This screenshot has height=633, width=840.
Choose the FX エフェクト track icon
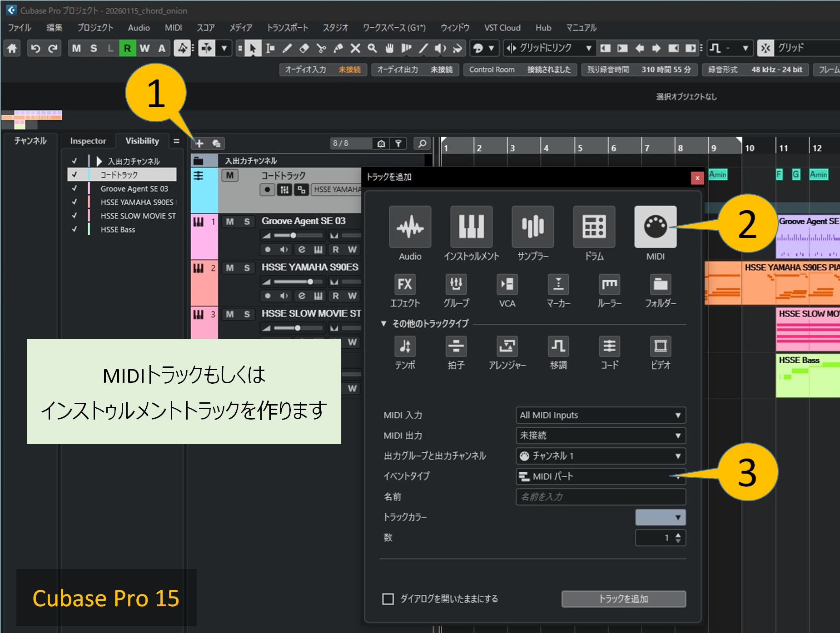(x=405, y=285)
